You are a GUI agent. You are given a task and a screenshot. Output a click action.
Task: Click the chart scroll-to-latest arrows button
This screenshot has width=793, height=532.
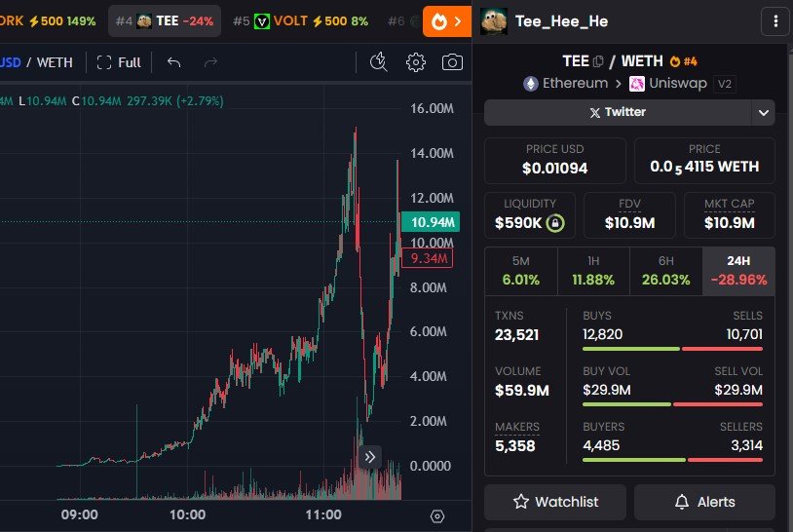point(369,457)
